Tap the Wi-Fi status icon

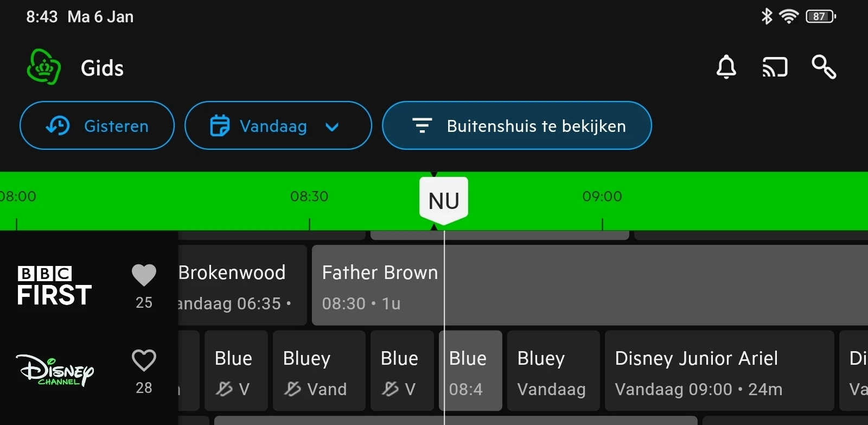pyautogui.click(x=788, y=16)
